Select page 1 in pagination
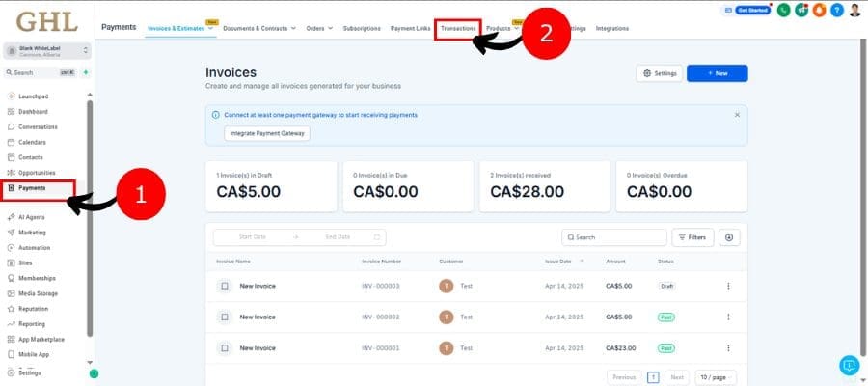868x386 pixels. pos(653,377)
